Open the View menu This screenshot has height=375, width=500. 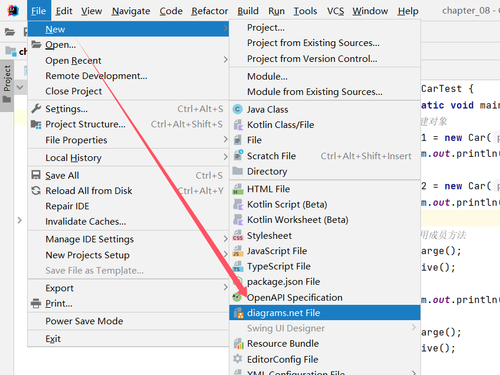pos(91,11)
